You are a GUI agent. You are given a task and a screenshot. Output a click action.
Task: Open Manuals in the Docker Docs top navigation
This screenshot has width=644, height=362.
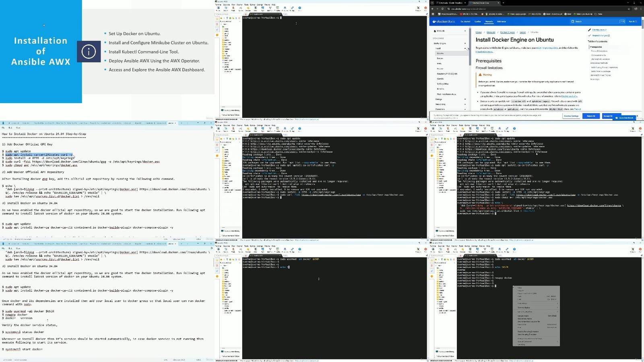coord(489,21)
